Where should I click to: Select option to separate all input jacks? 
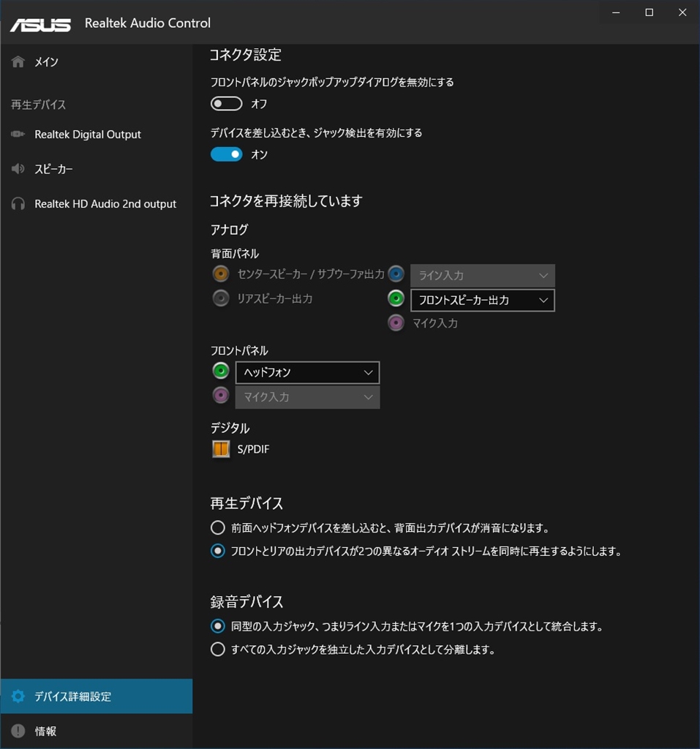pos(218,650)
